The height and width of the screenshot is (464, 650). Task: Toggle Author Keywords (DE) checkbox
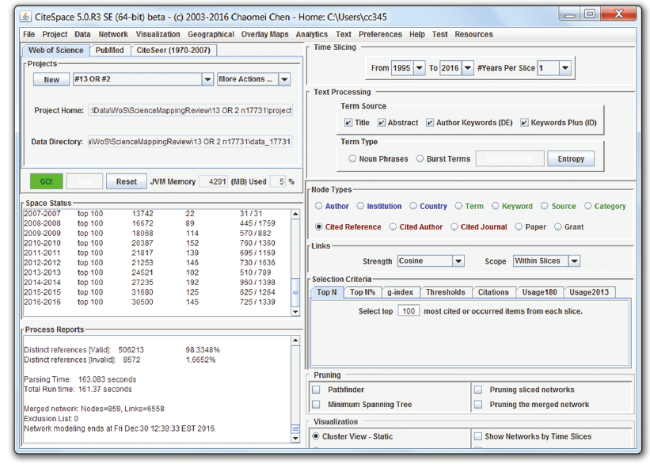[x=430, y=123]
